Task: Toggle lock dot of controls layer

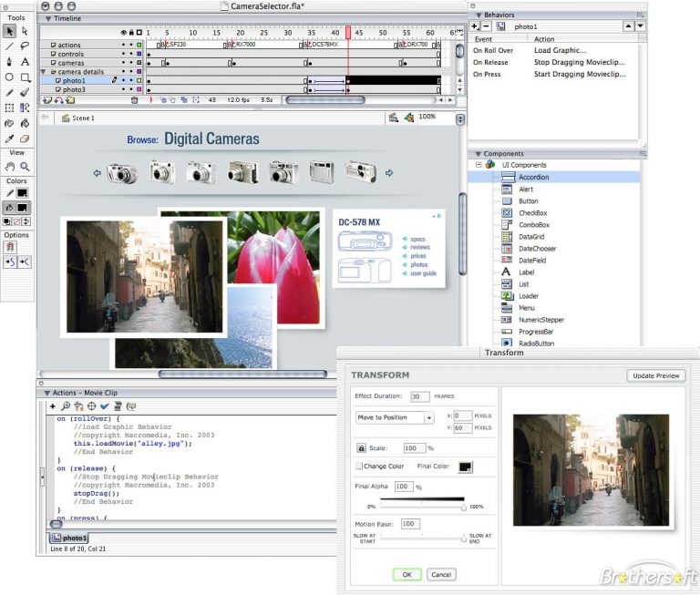Action: click(x=131, y=54)
